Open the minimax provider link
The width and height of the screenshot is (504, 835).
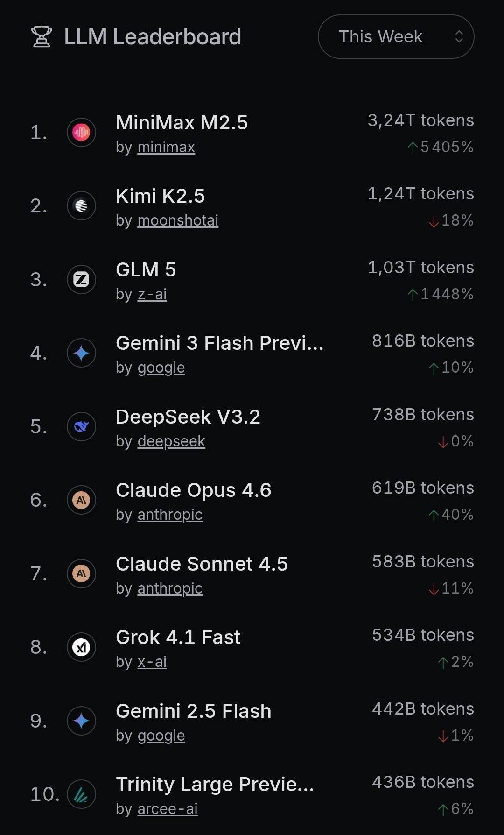point(166,147)
